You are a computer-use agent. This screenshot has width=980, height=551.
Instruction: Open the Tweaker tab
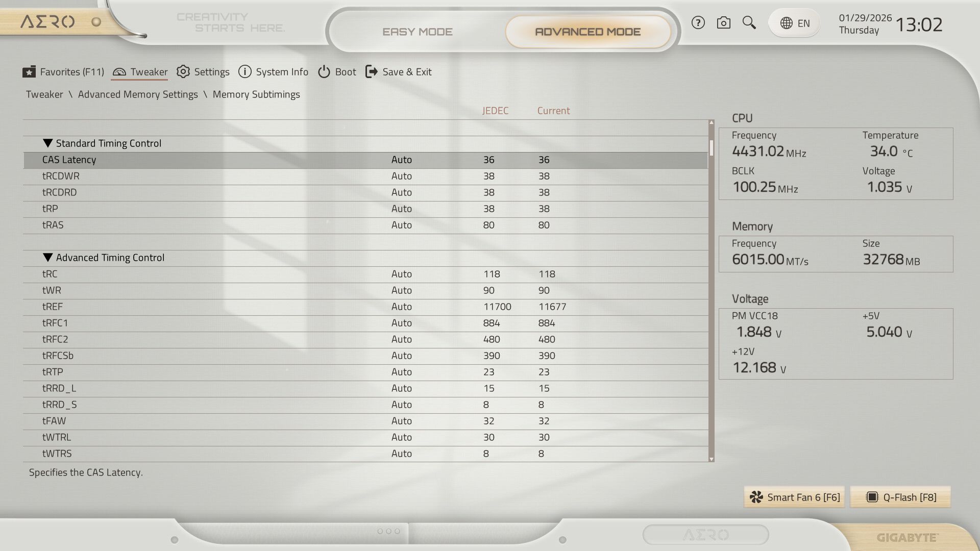point(140,72)
